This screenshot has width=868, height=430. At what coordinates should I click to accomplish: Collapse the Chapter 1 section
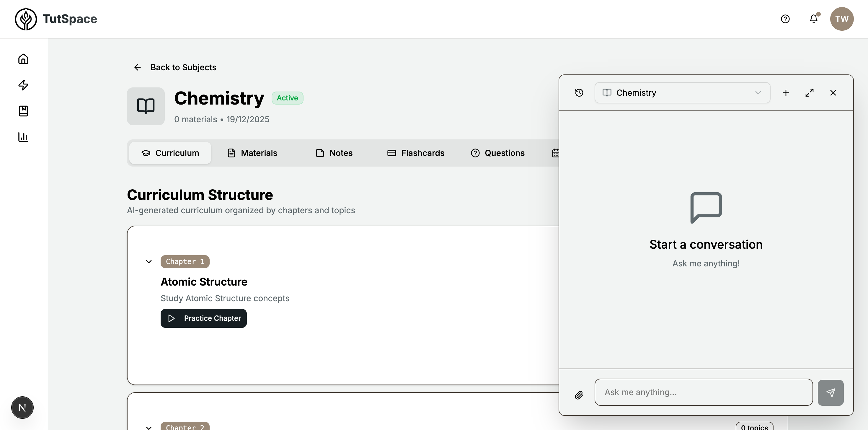tap(149, 261)
